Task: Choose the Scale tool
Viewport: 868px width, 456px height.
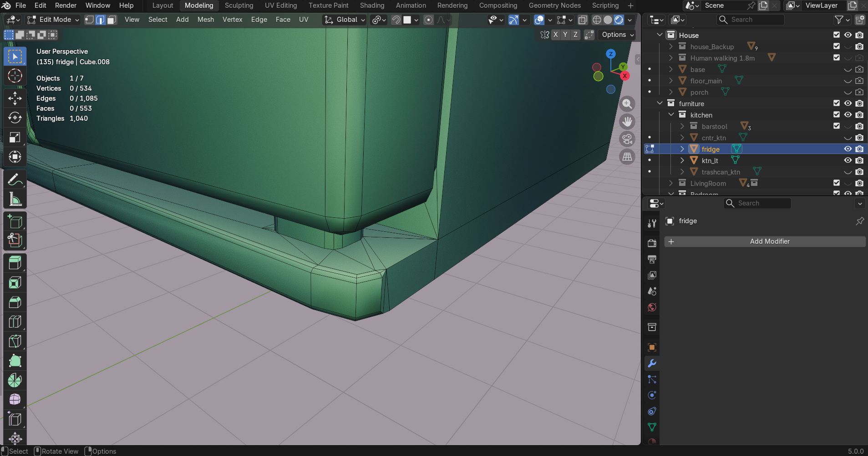Action: (x=15, y=138)
